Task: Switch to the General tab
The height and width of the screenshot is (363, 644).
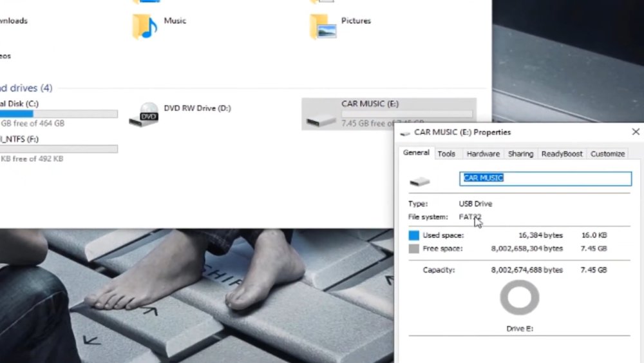Action: 416,153
